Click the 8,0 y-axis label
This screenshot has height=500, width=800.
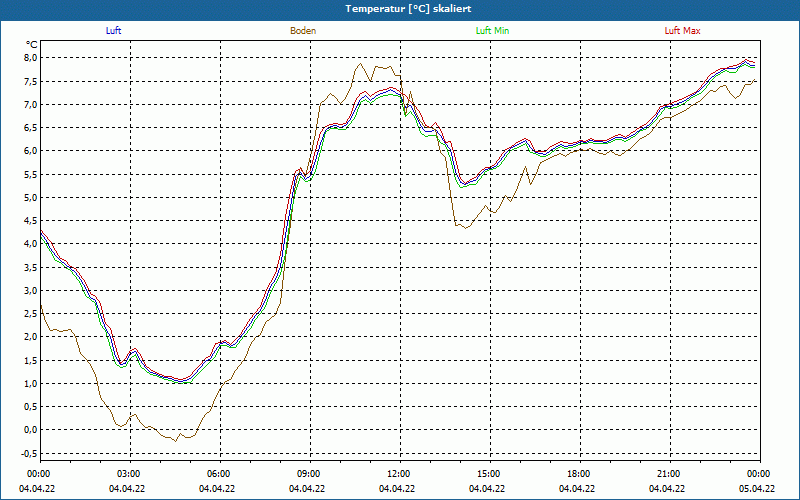tap(31, 58)
